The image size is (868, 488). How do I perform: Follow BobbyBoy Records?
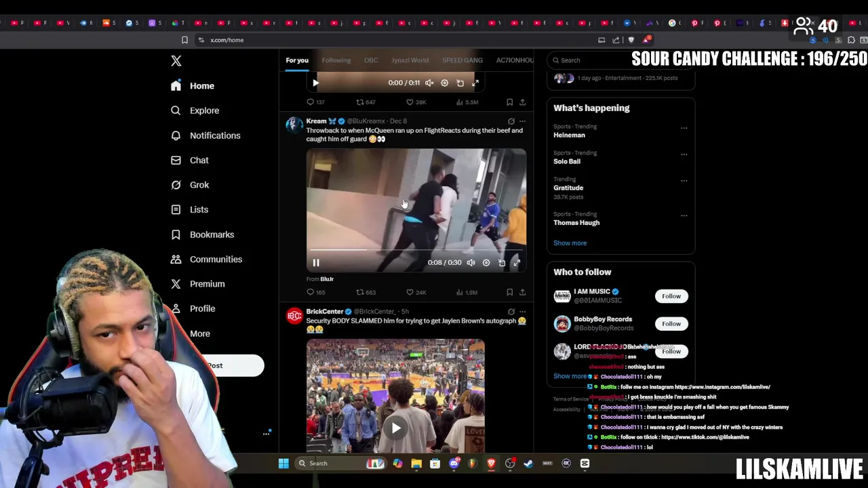click(671, 324)
